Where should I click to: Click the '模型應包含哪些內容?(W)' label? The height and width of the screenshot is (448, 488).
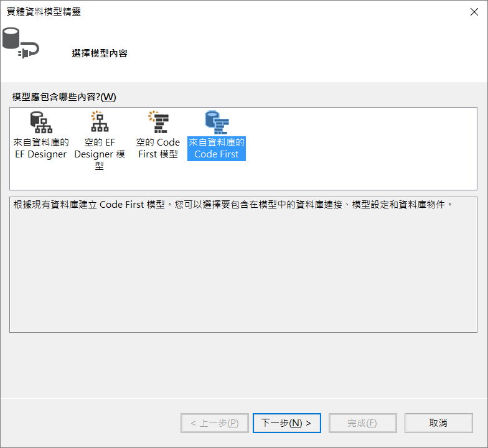[64, 97]
